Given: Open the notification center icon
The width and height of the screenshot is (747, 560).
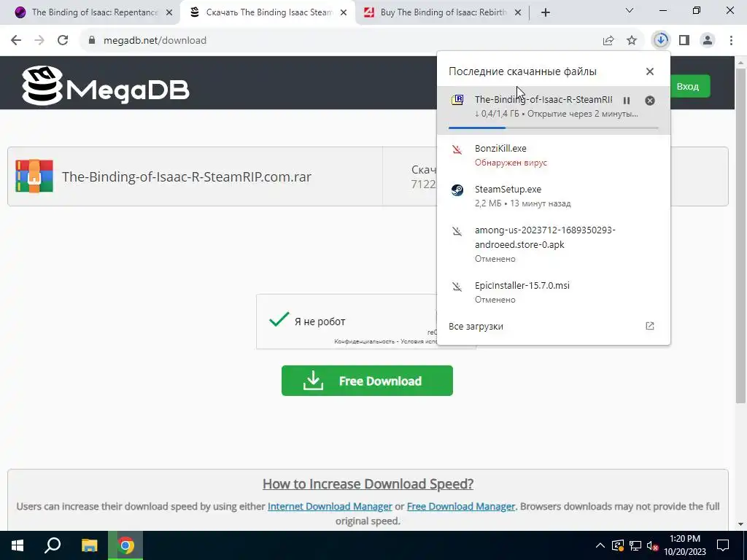Looking at the screenshot, I should [x=723, y=545].
